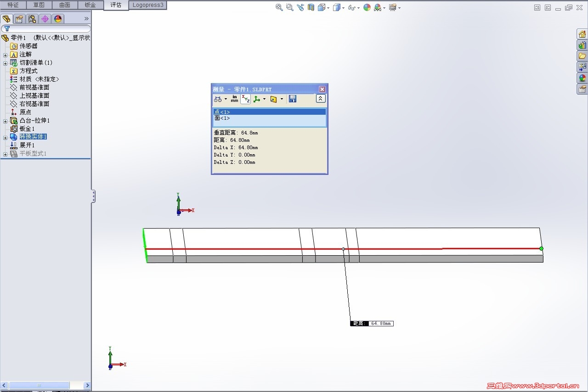Open the projected-on dropdown arrow in Measure dialog
Image resolution: width=588 pixels, height=392 pixels.
[282, 99]
